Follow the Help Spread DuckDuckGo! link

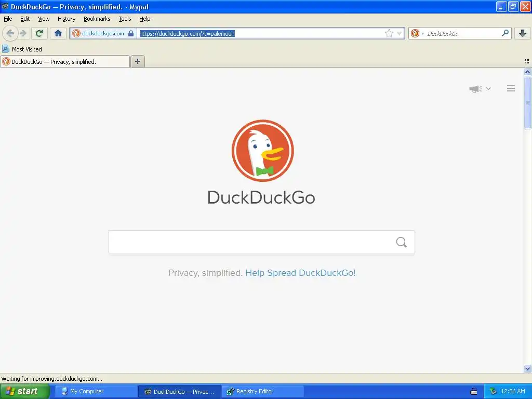coord(300,273)
